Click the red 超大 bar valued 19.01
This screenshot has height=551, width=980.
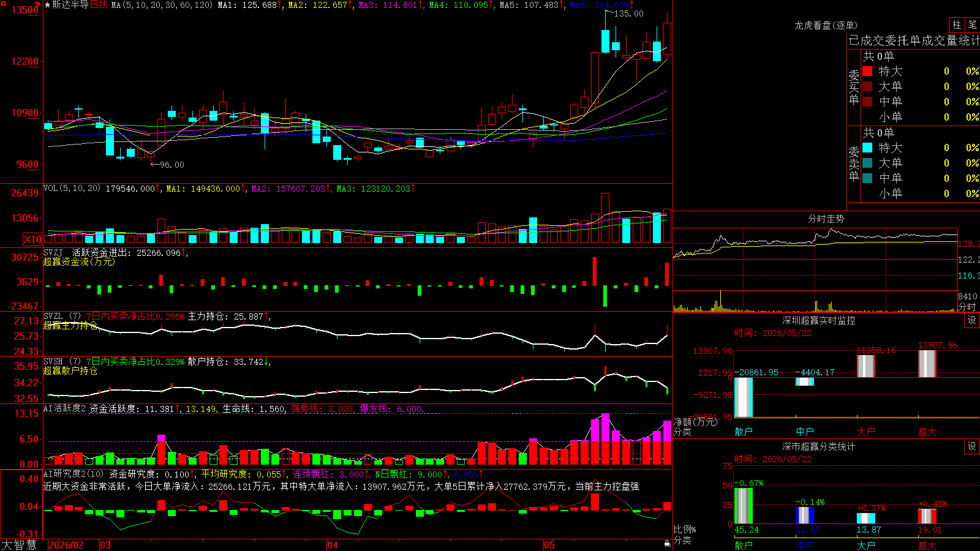(927, 516)
